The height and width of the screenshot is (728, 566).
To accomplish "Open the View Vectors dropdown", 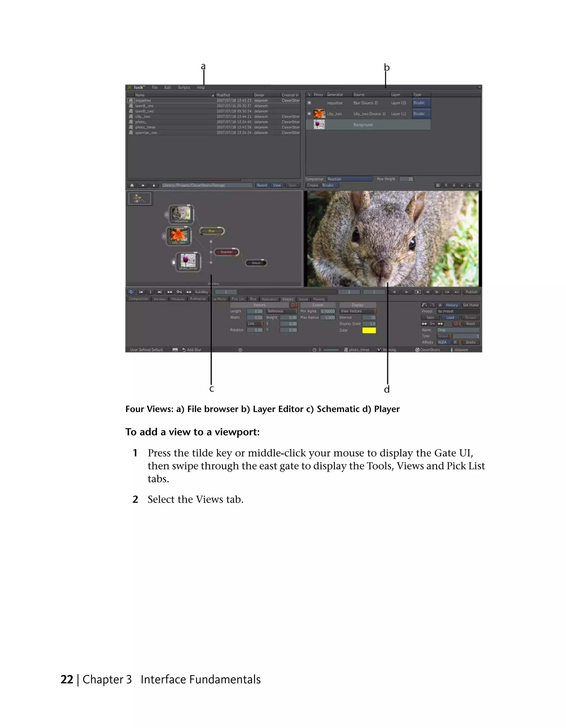I will pyautogui.click(x=358, y=311).
